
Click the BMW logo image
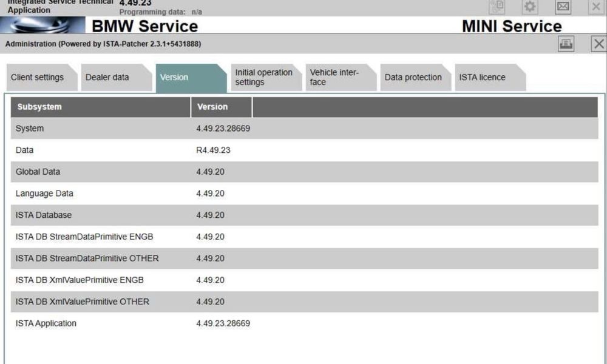coord(42,25)
